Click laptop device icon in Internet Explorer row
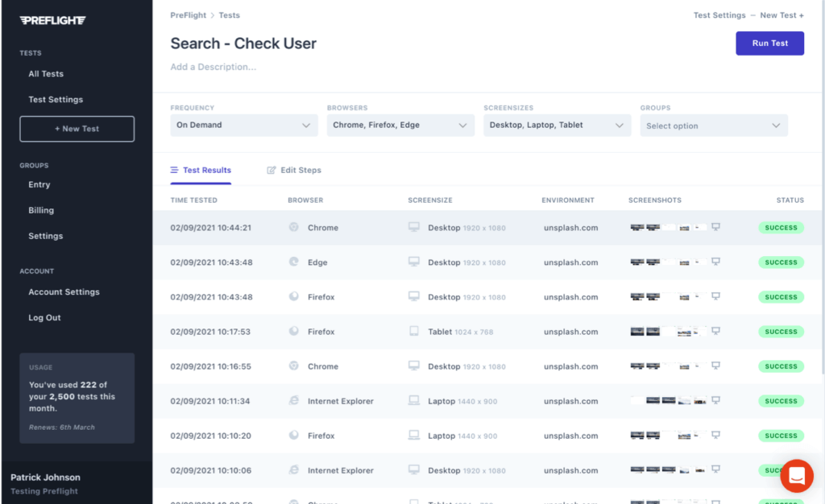The image size is (825, 504). tap(414, 401)
